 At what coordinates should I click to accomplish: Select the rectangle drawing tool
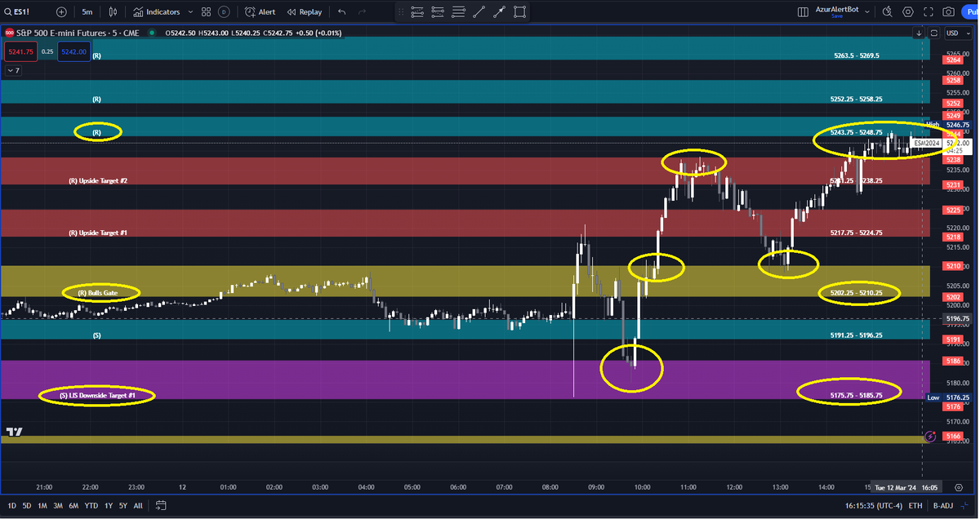519,12
